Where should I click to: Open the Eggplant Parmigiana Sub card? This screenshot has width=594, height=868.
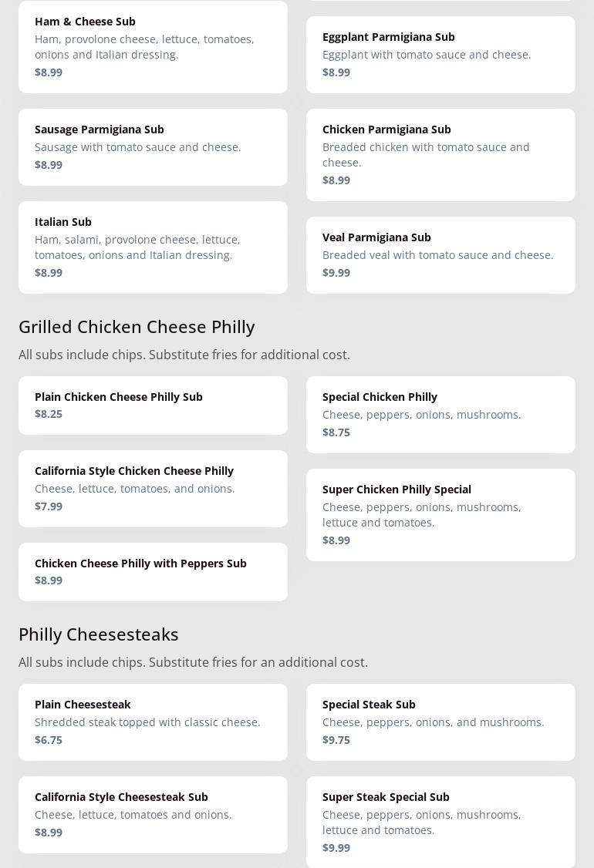440,54
